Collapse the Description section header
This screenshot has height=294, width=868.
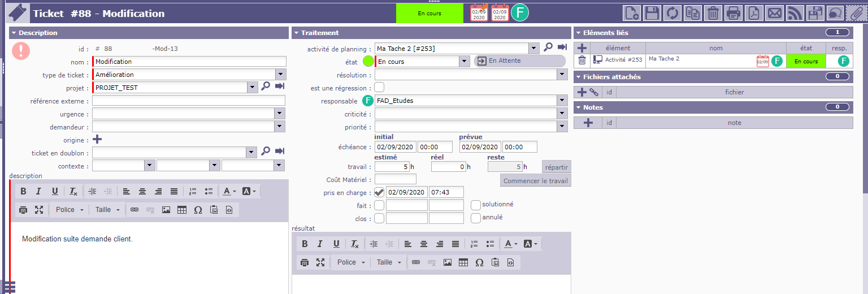click(x=15, y=33)
